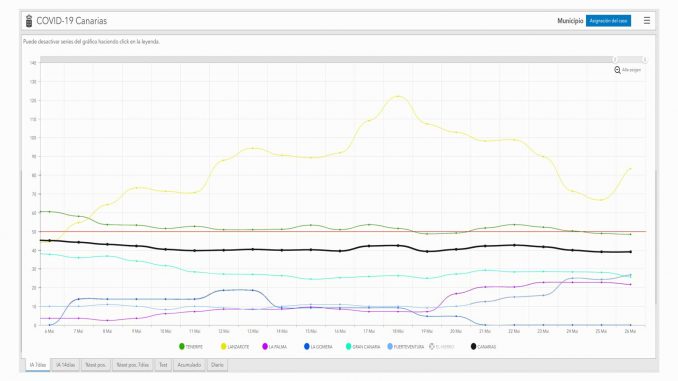Image resolution: width=678 pixels, height=381 pixels.
Task: Open the Test tab
Action: 163,365
